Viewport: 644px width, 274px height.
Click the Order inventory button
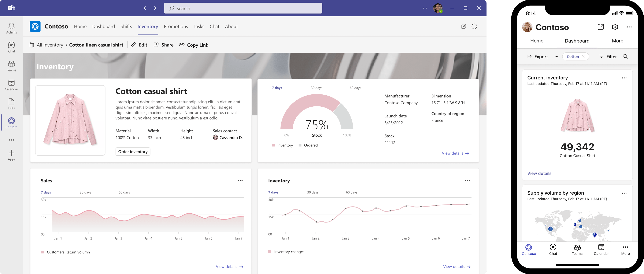tap(133, 151)
